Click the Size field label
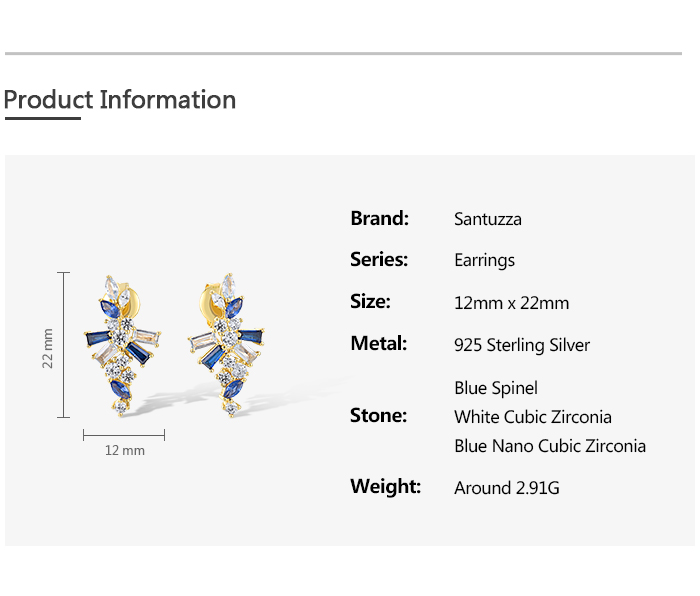The image size is (700, 596). [x=370, y=302]
